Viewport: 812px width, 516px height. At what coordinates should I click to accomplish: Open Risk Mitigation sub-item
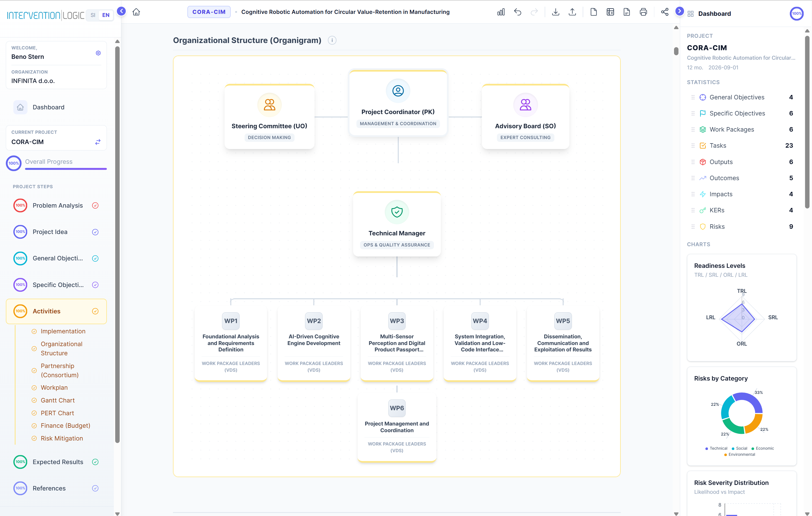[x=62, y=439]
